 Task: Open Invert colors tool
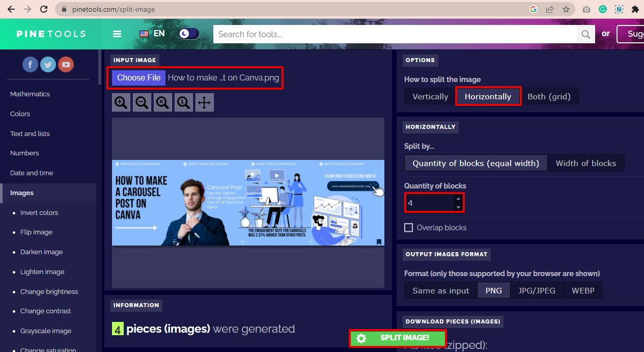39,212
